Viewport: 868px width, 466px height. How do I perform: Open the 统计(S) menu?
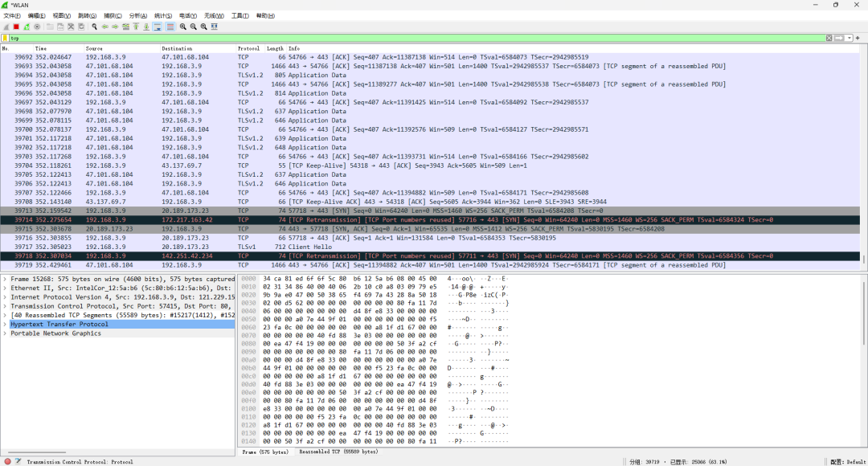(162, 15)
